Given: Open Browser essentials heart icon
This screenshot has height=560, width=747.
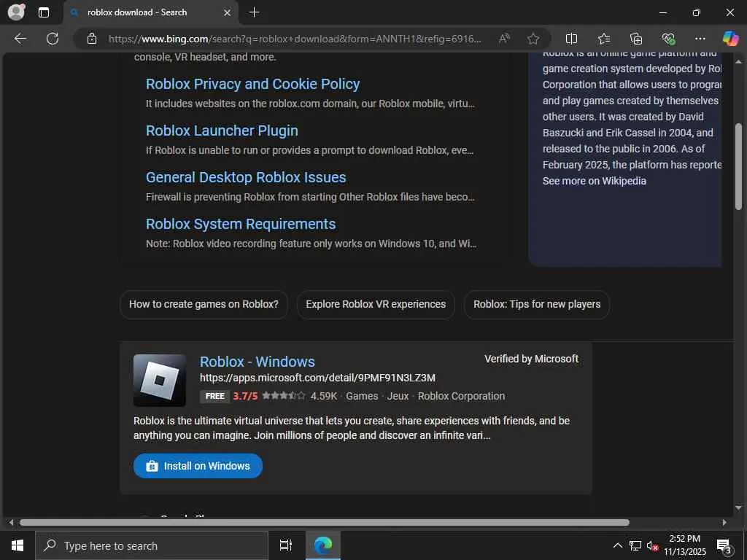Looking at the screenshot, I should point(668,39).
